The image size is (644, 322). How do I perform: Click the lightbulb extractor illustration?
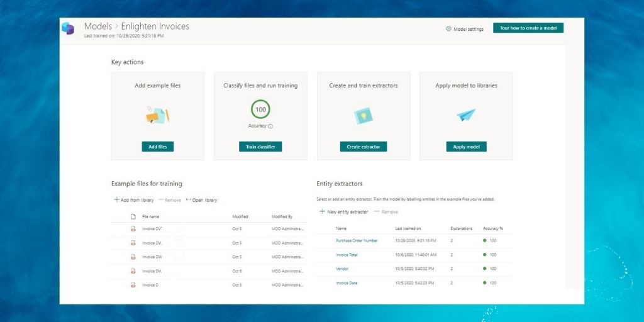click(364, 116)
